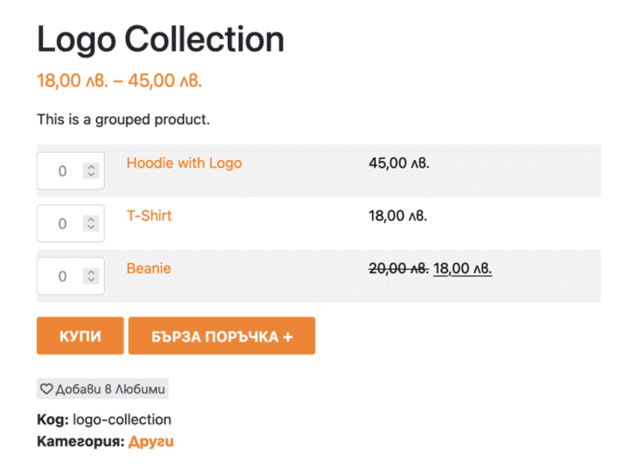628x464 pixels.
Task: Increase Beanie quantity with up arrow
Action: coord(91,271)
